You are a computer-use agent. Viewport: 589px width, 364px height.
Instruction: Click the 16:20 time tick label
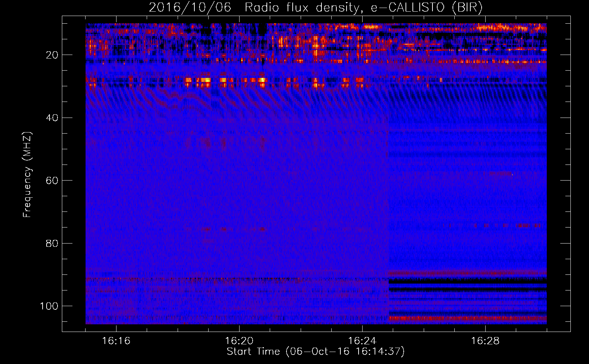tap(239, 341)
